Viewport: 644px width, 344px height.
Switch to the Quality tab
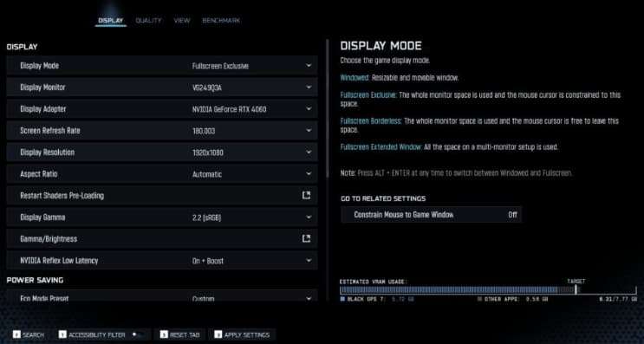[x=148, y=21]
